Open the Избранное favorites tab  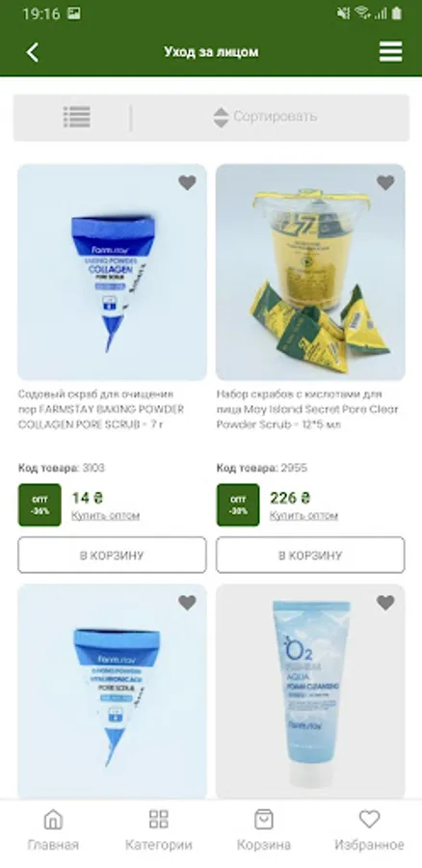[369, 830]
